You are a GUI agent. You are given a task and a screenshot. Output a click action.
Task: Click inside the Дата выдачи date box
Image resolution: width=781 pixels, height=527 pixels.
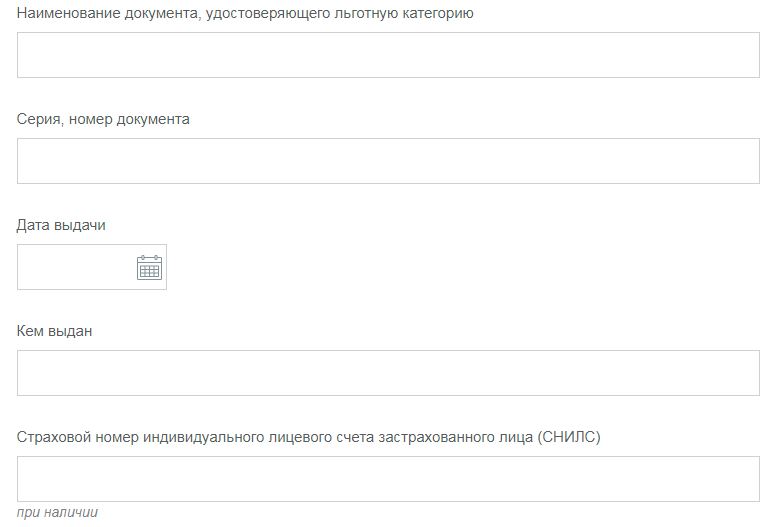[x=92, y=267]
